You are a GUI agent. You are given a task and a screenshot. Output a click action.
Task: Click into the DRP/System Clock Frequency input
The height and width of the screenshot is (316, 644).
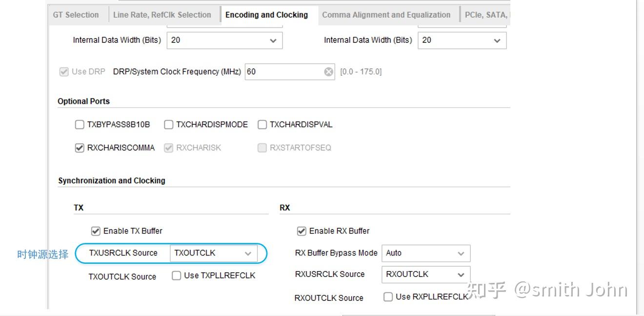pos(283,72)
